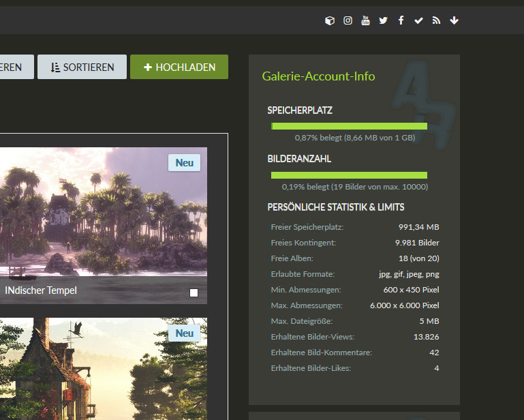Click the Speicherplatz progress bar
Screen dimensions: 524x420
350,126
